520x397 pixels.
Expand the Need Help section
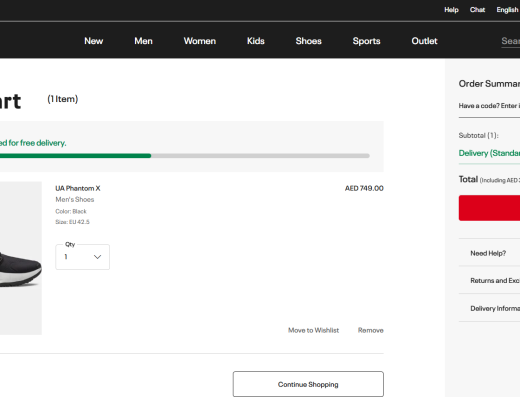489,253
